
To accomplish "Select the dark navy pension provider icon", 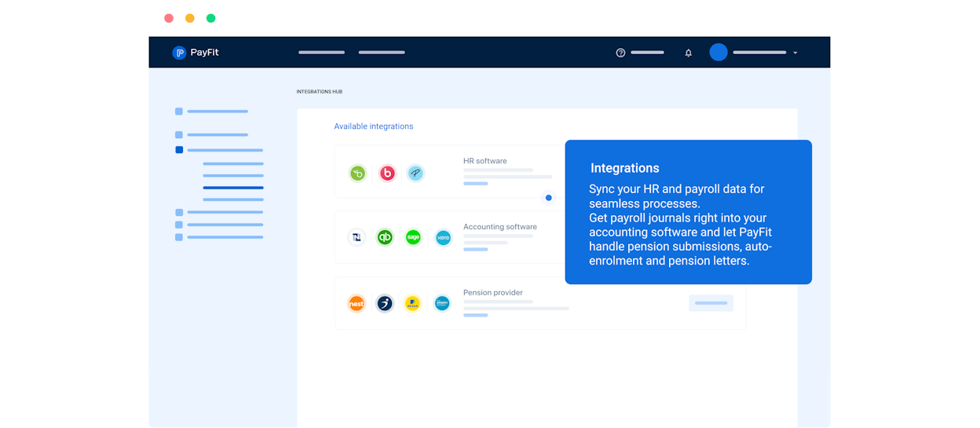I will [385, 303].
